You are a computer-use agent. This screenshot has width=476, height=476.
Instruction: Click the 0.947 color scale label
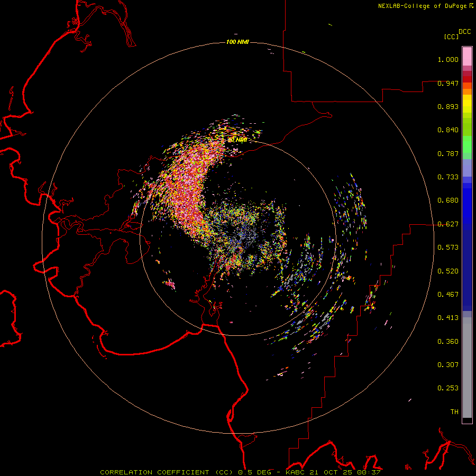448,83
